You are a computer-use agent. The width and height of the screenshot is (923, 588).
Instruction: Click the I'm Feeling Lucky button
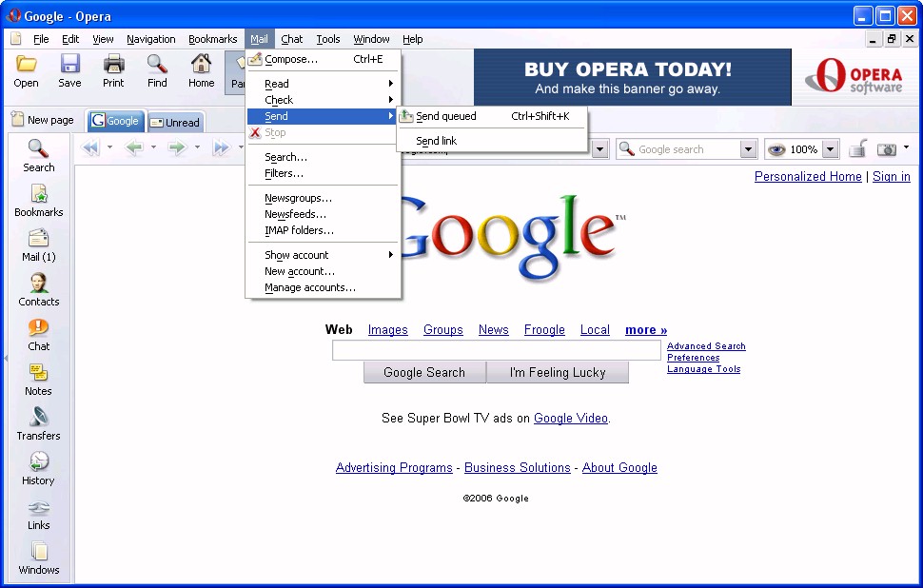[558, 372]
